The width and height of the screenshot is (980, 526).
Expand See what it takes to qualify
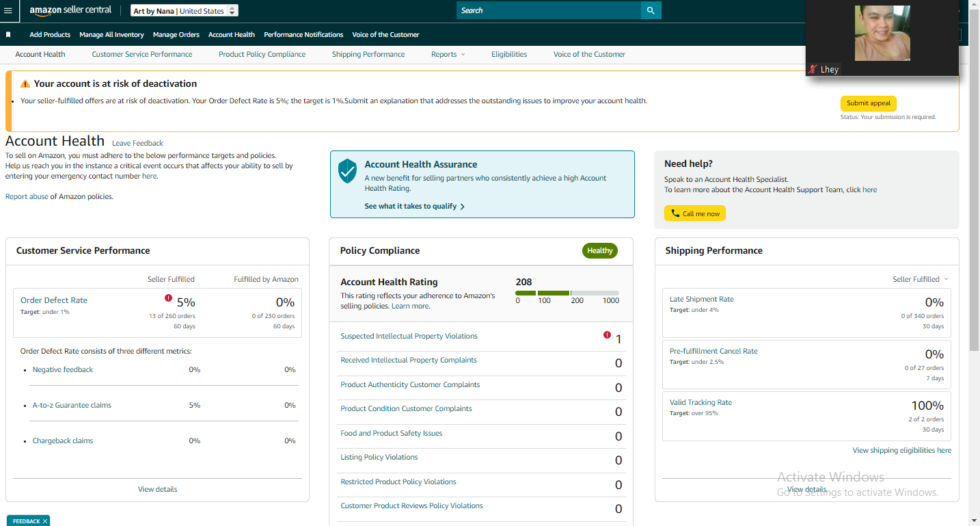pyautogui.click(x=415, y=206)
